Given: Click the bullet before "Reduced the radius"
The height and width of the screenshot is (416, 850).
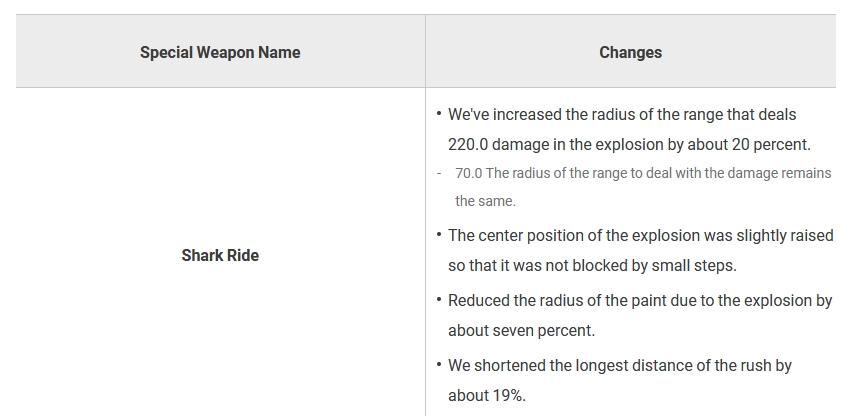Looking at the screenshot, I should 439,298.
